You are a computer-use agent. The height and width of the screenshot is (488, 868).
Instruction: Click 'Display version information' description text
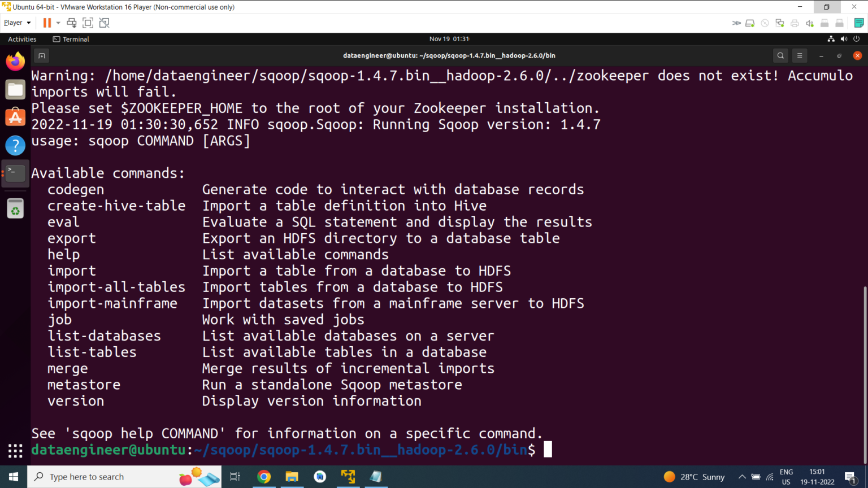pyautogui.click(x=312, y=401)
